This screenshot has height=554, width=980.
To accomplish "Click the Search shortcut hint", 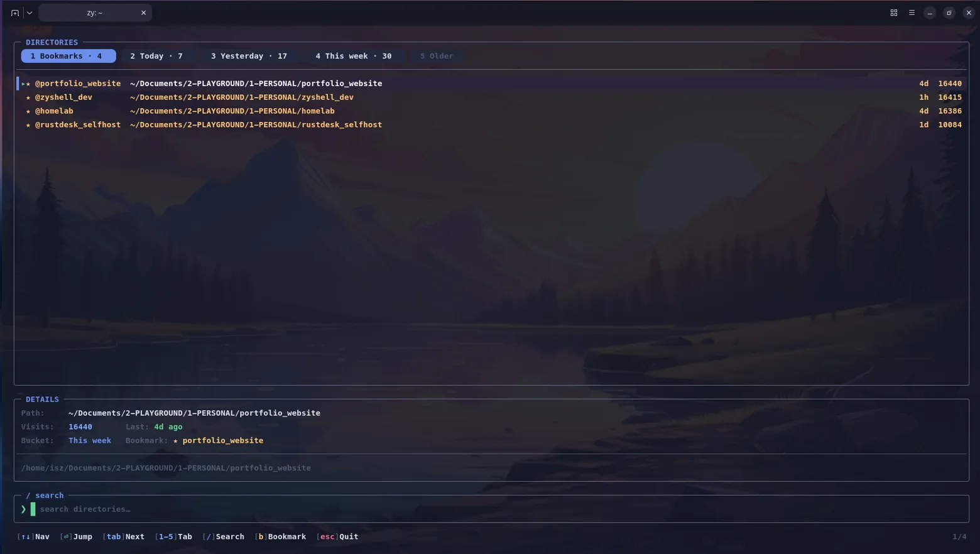I will pos(223,536).
